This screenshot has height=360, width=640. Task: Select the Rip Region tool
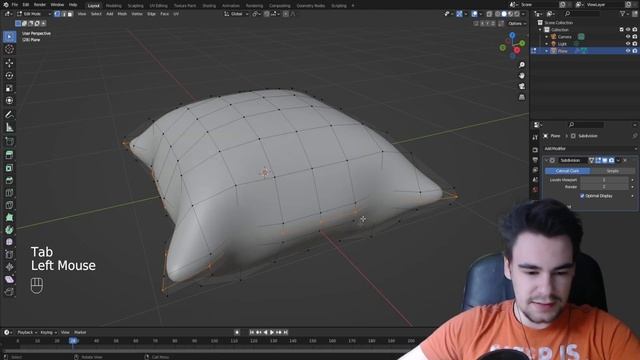9,291
